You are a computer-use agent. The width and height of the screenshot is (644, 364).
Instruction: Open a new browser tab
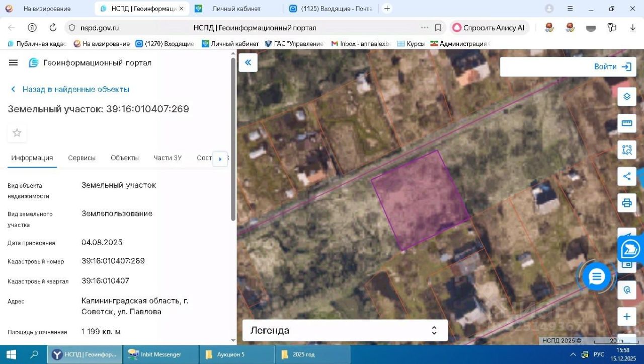[387, 9]
